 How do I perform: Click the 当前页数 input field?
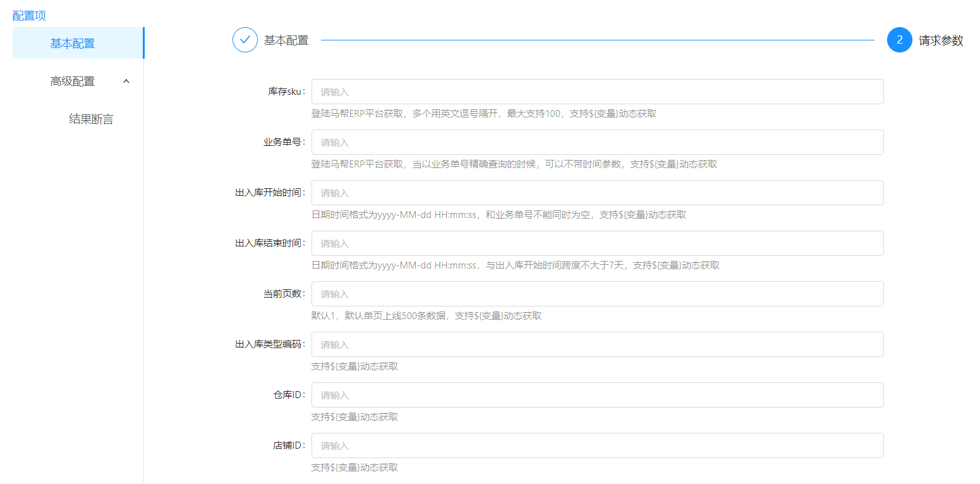point(597,294)
